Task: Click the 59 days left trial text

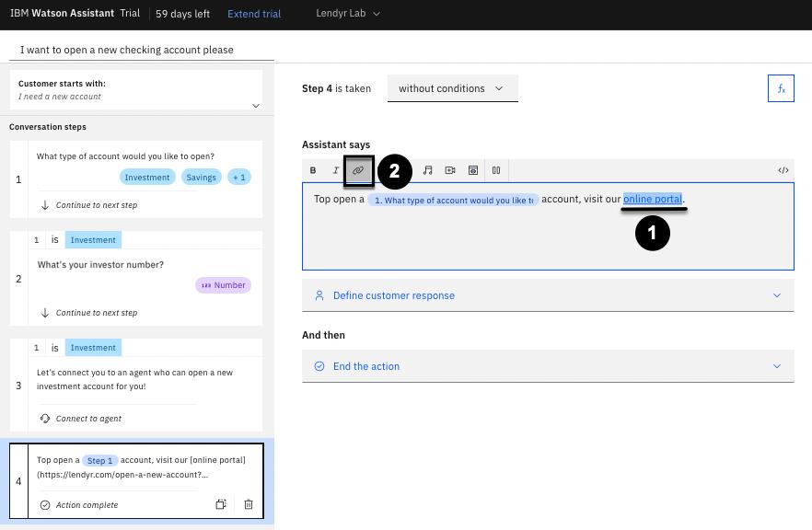Action: point(183,14)
